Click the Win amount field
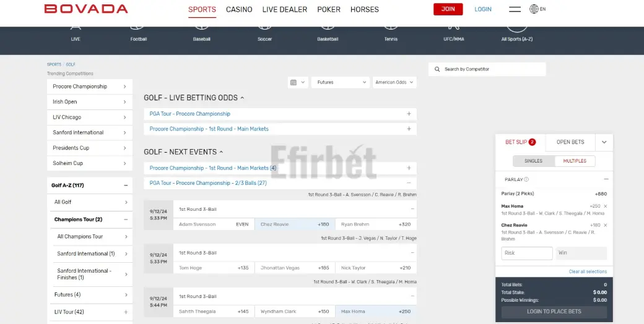 (x=581, y=253)
